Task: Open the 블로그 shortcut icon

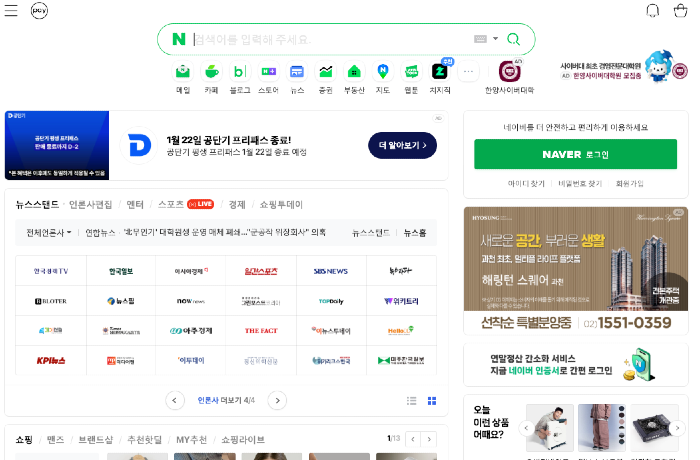Action: tap(240, 71)
